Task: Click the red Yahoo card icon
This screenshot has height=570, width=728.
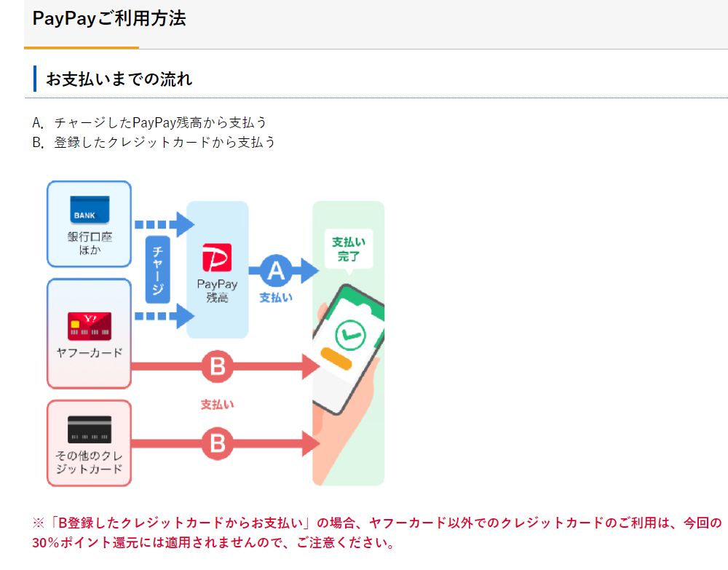Action: click(90, 327)
